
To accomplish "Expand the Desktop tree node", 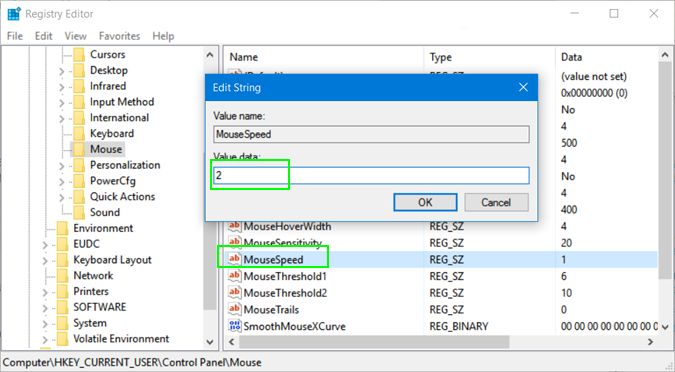I will tap(62, 71).
